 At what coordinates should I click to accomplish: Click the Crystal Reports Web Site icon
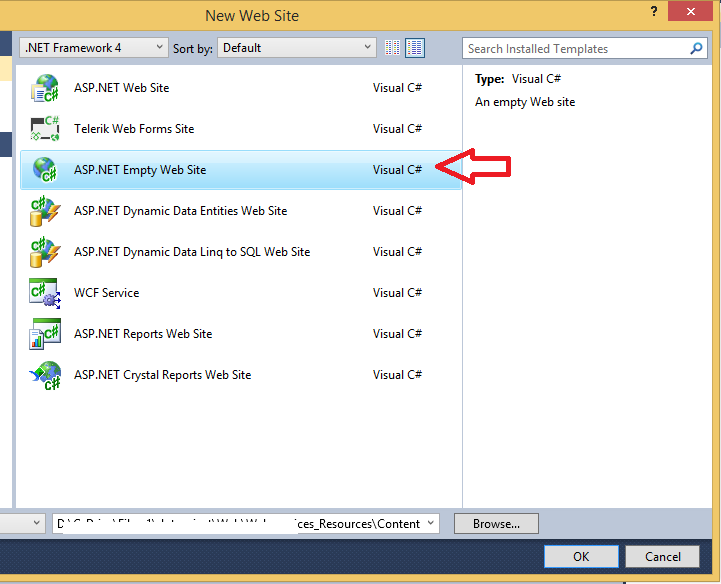coord(45,375)
